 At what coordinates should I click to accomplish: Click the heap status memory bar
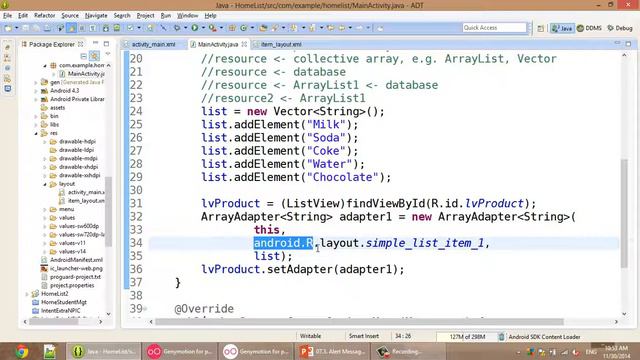coord(467,337)
